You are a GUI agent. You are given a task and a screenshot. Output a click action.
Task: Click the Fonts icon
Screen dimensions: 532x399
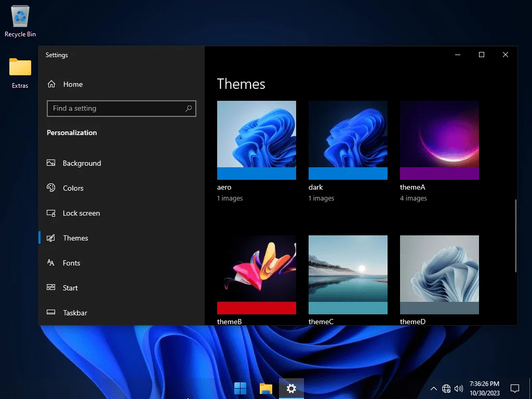pyautogui.click(x=51, y=262)
